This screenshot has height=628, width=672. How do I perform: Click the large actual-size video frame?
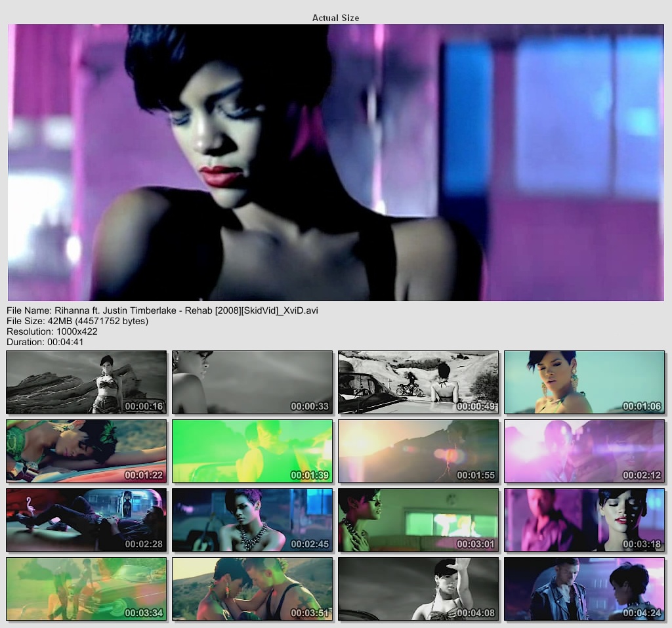tap(335, 163)
